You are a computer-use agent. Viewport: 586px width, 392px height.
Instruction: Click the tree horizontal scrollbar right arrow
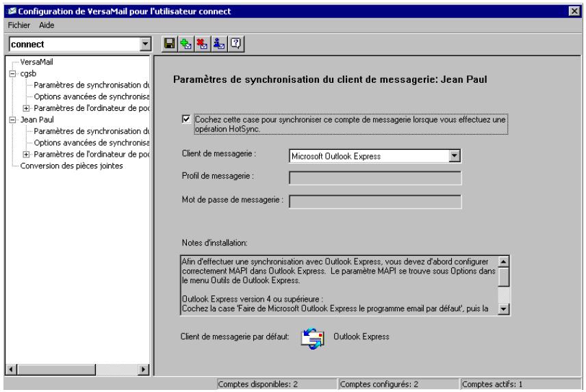point(143,369)
